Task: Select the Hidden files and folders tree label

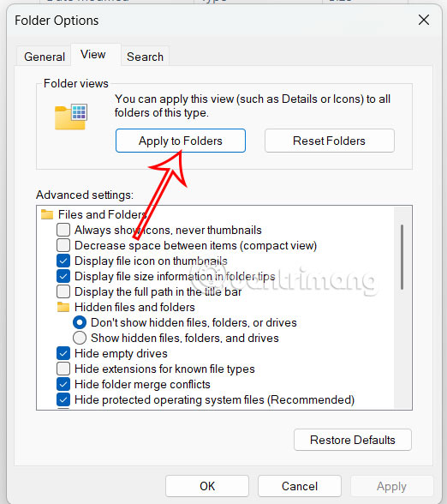Action: tap(134, 307)
